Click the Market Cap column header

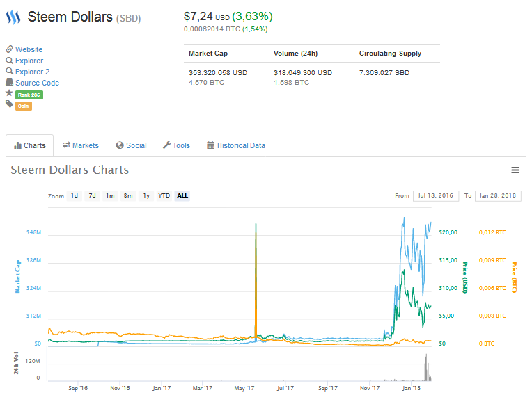point(208,54)
